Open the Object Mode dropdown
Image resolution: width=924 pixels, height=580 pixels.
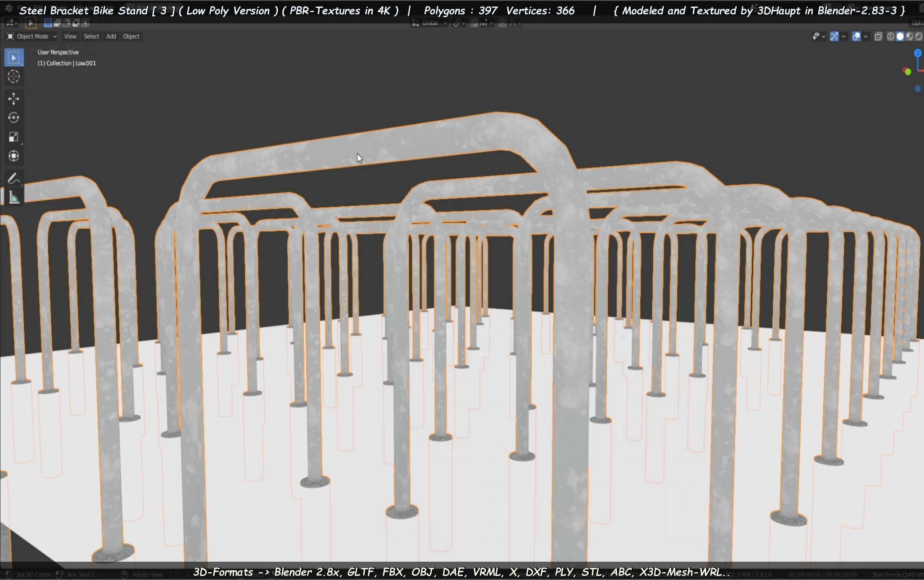[x=32, y=37]
